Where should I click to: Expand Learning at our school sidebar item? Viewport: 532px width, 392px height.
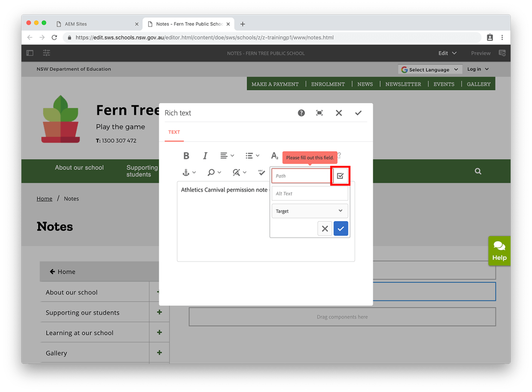[x=160, y=333]
